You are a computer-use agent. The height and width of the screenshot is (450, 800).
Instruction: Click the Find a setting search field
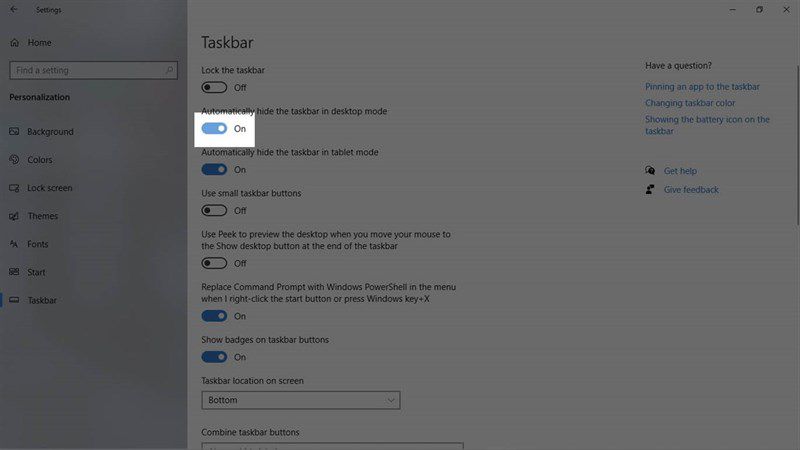pos(93,70)
